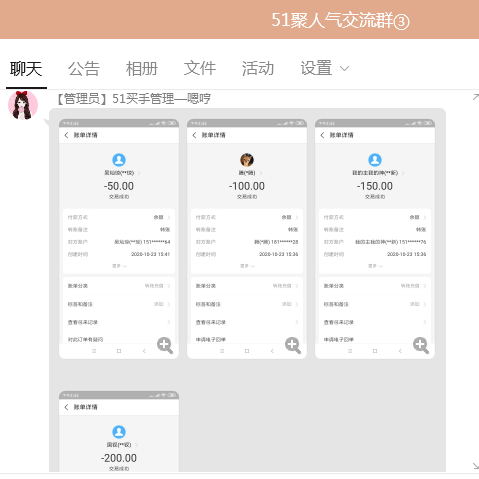Click back arrow in -100.00 screenshot header
This screenshot has width=479, height=479.
(x=194, y=135)
